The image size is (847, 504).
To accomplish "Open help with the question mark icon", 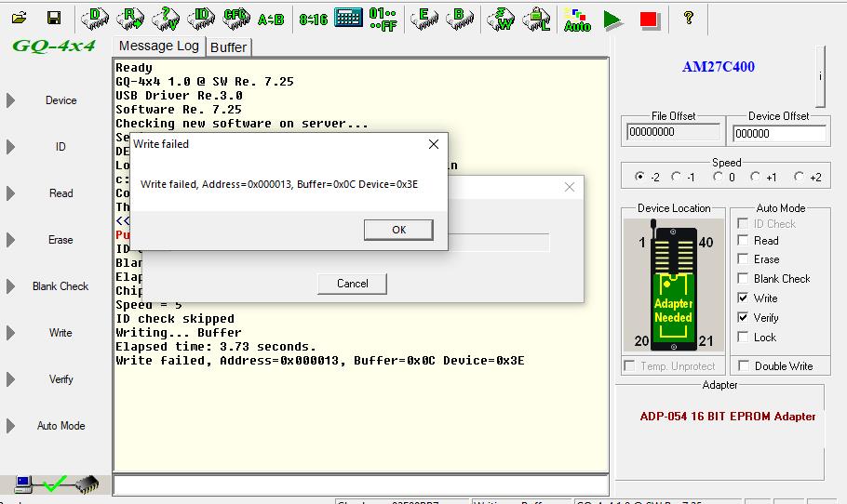I will [x=688, y=18].
